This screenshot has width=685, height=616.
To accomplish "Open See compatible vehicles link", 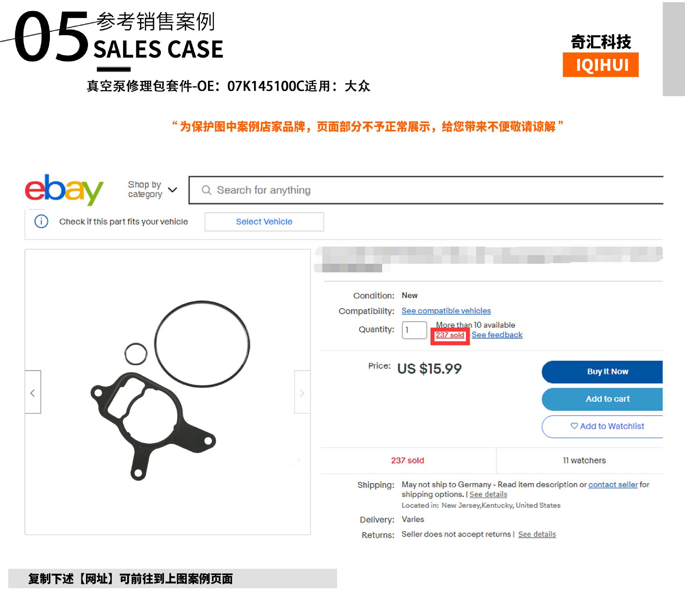I will 446,311.
